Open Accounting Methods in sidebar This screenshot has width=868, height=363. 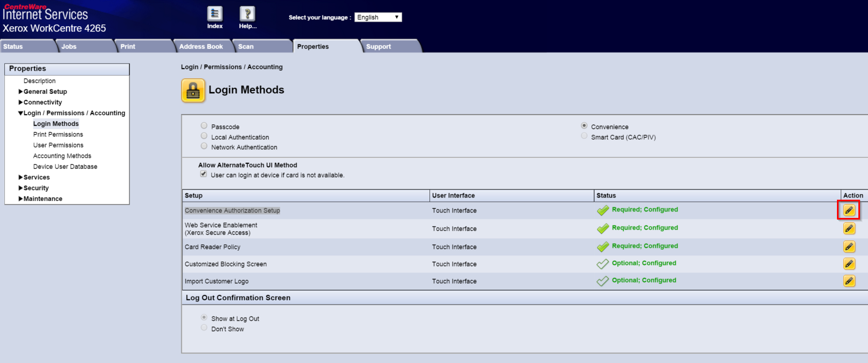pos(62,156)
